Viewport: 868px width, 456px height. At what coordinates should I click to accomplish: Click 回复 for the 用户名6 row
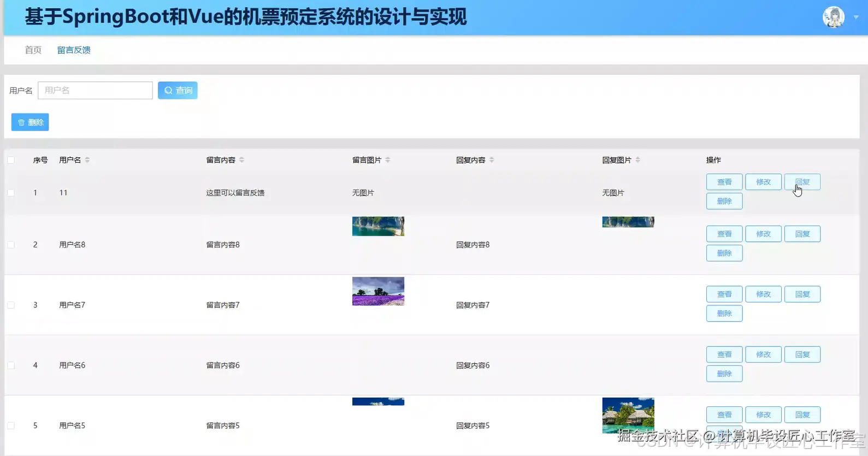click(802, 354)
